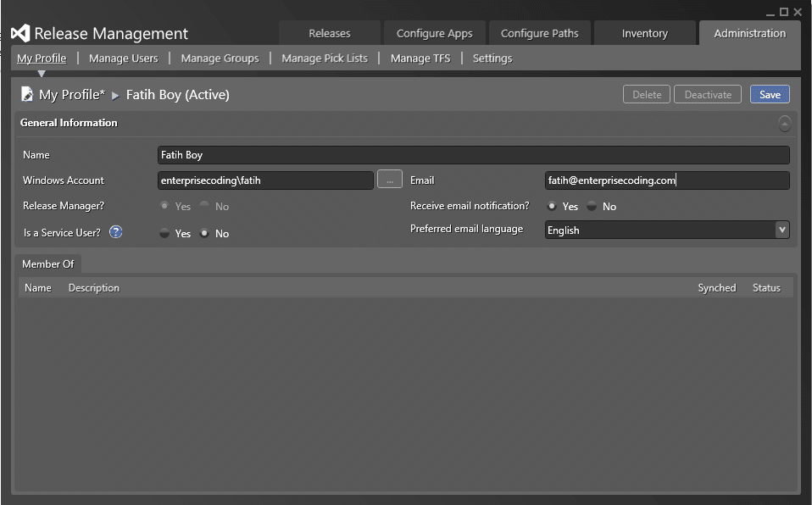Click the Deactivate button

(x=708, y=94)
